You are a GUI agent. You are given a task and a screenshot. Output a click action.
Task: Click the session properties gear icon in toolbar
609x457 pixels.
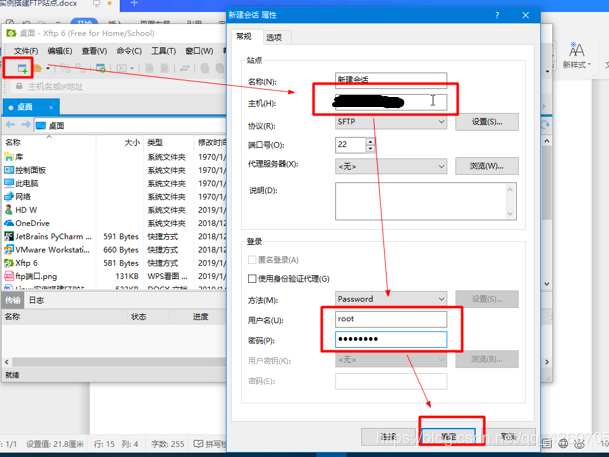click(101, 69)
